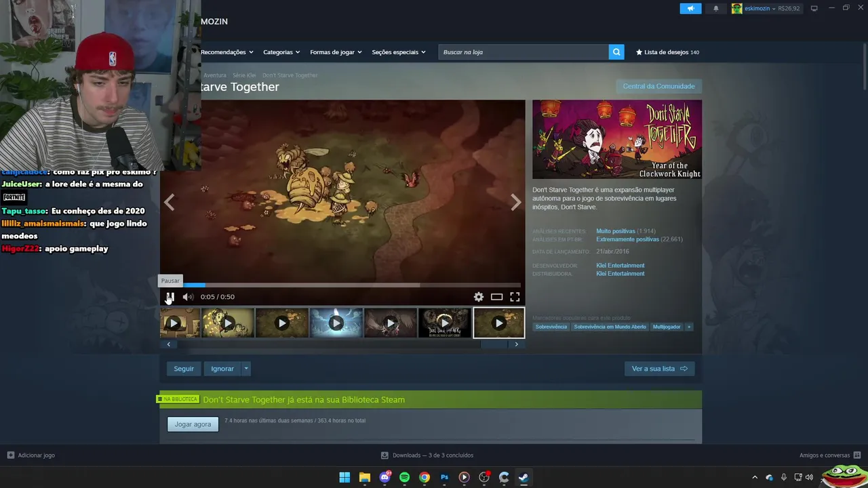Screen dimensions: 868x488
Task: Select the highlighted seventh trailer thumbnail
Action: click(499, 323)
